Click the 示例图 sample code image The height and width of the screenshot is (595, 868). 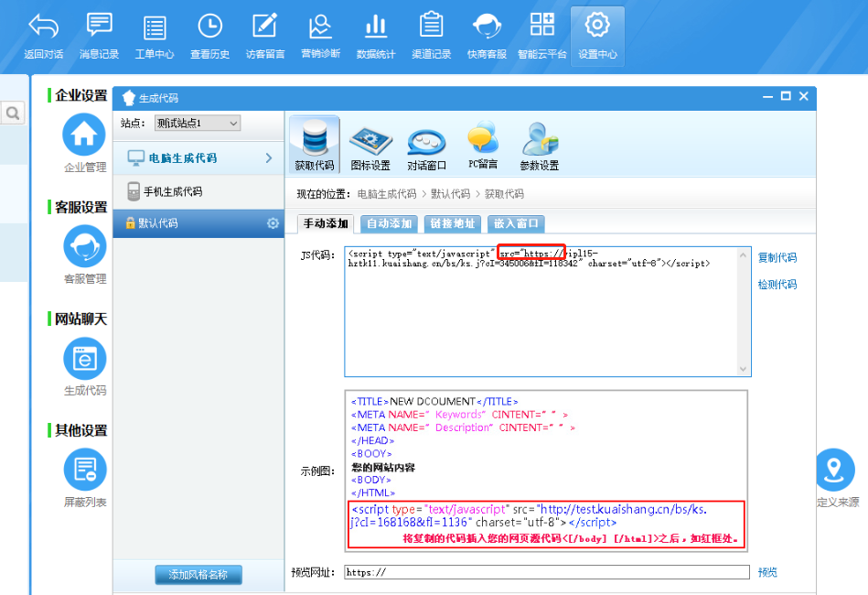pos(546,471)
